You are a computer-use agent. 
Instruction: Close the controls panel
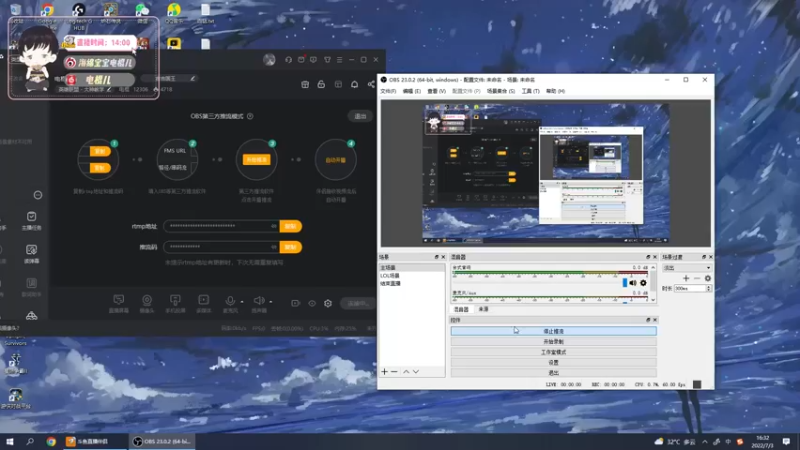(x=655, y=320)
